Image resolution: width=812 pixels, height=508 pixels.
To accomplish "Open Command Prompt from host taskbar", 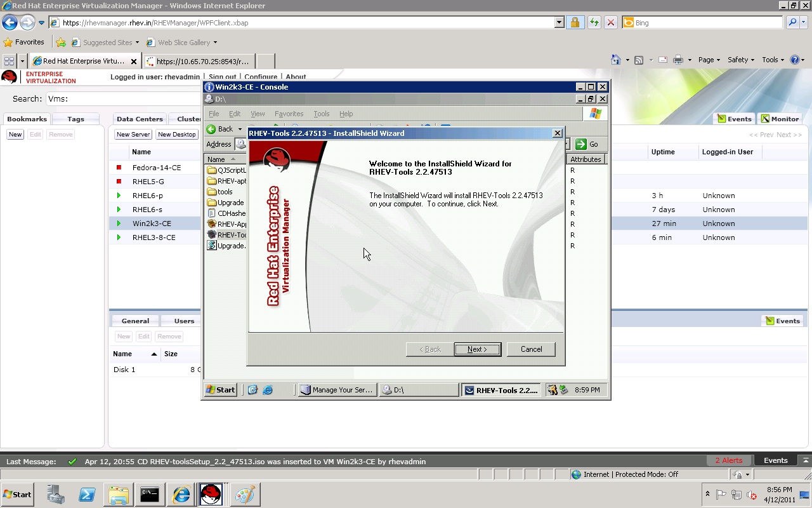I will pos(150,495).
